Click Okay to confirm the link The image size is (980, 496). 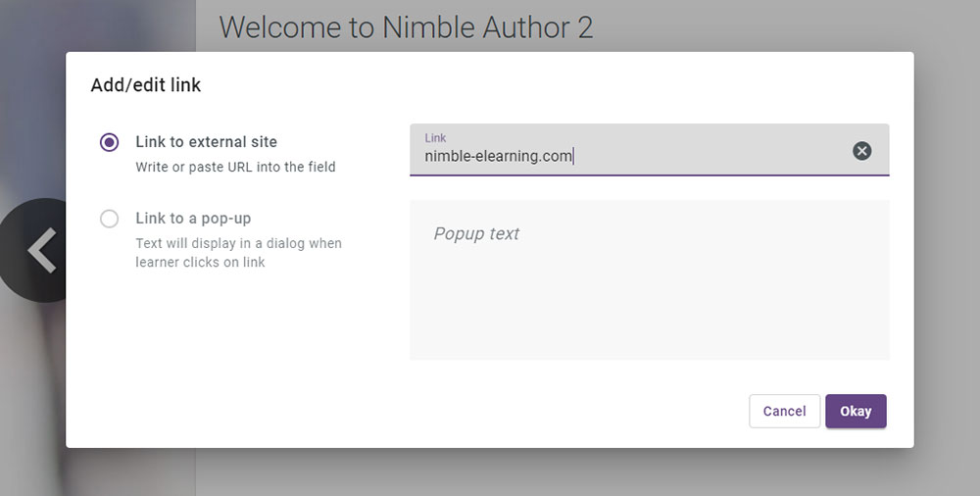coord(856,411)
